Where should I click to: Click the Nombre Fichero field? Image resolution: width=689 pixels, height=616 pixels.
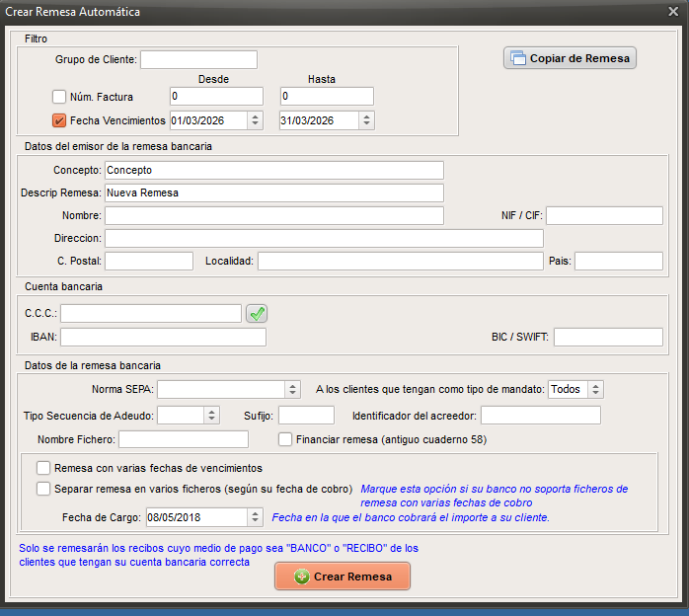(x=184, y=439)
